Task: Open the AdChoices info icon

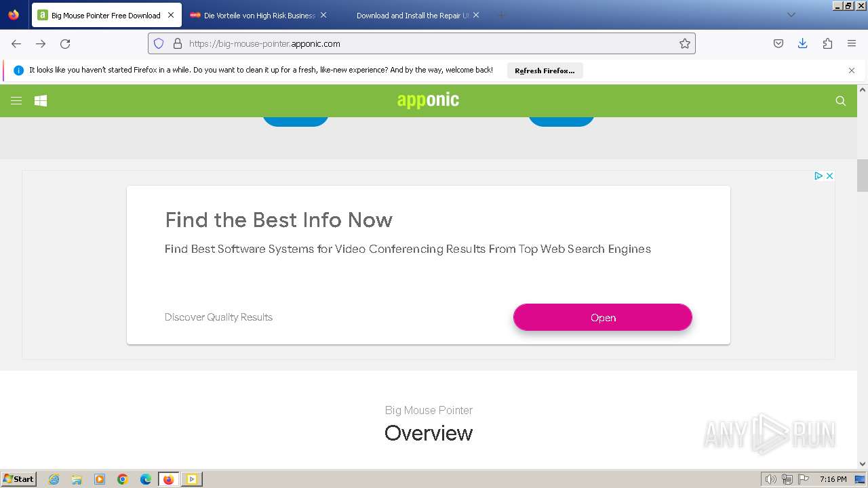Action: (x=818, y=176)
